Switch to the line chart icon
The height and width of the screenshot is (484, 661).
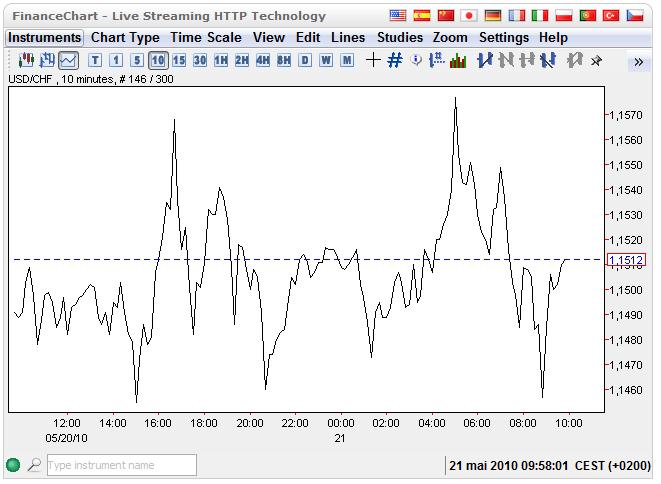coord(68,60)
